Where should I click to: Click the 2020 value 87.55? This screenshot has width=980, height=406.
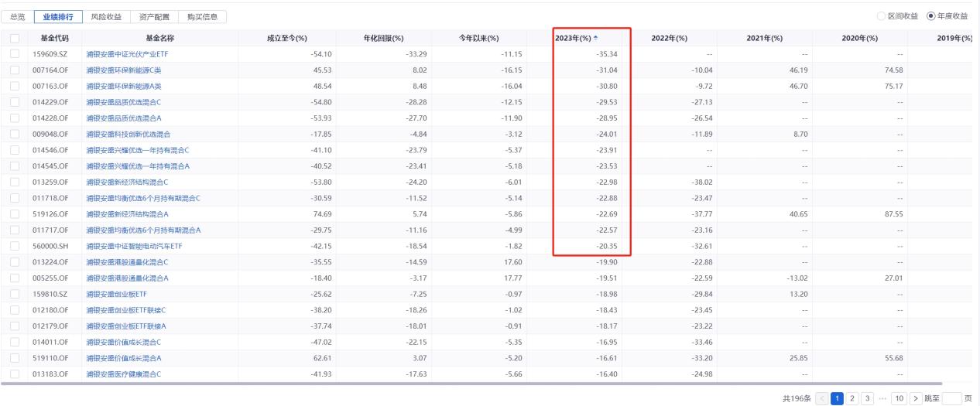click(895, 213)
